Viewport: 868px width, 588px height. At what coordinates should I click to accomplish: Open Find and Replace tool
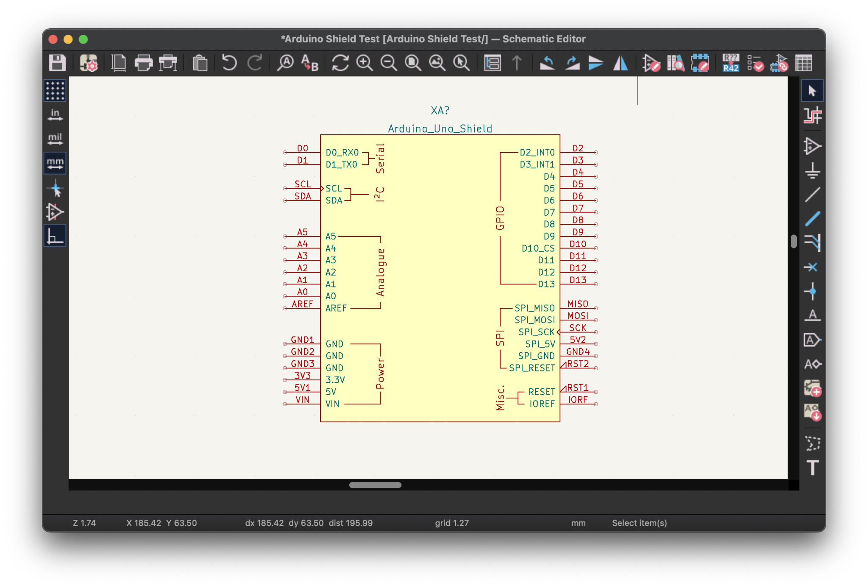click(310, 63)
